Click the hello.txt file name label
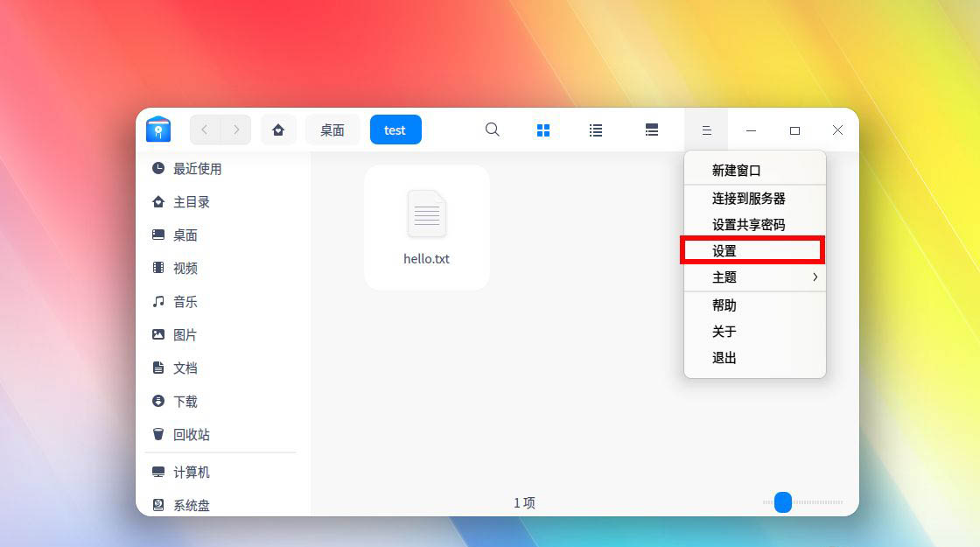Image resolution: width=980 pixels, height=547 pixels. pyautogui.click(x=426, y=259)
